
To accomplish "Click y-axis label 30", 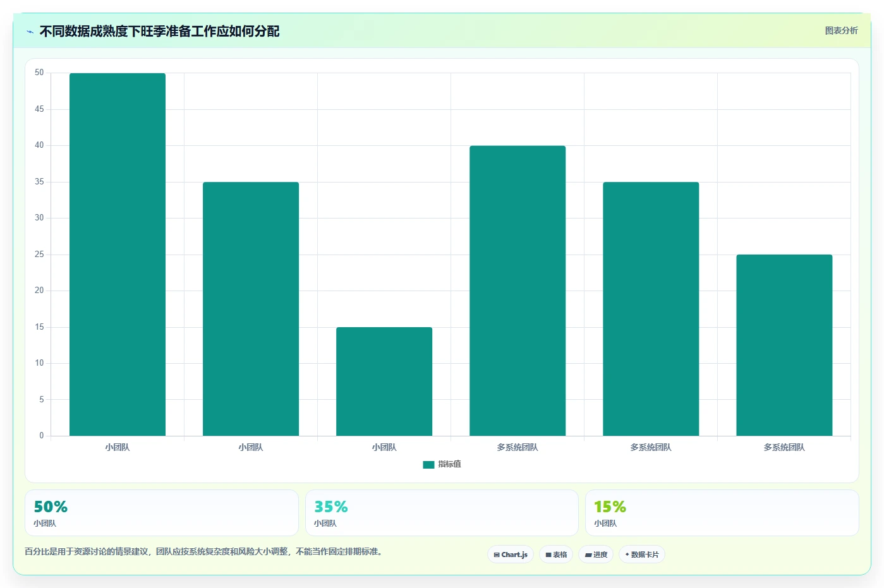I will [40, 218].
